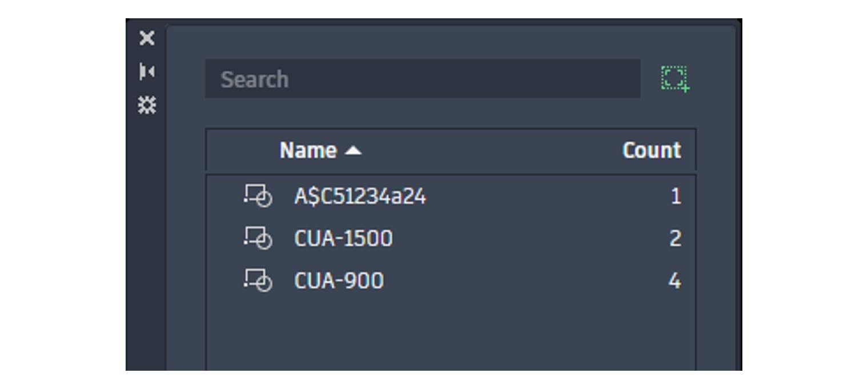
Task: Click the green select-area count icon
Action: [675, 78]
